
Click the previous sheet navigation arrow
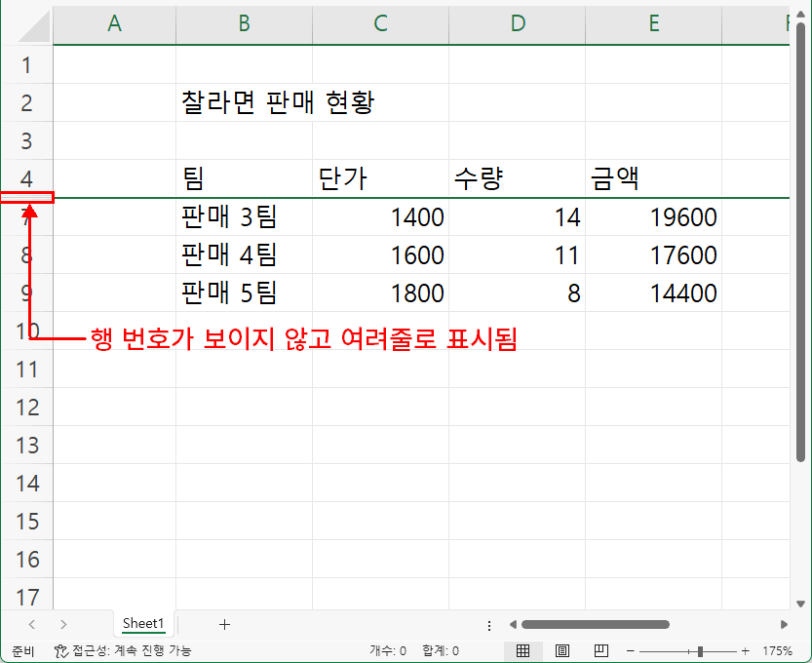[32, 624]
